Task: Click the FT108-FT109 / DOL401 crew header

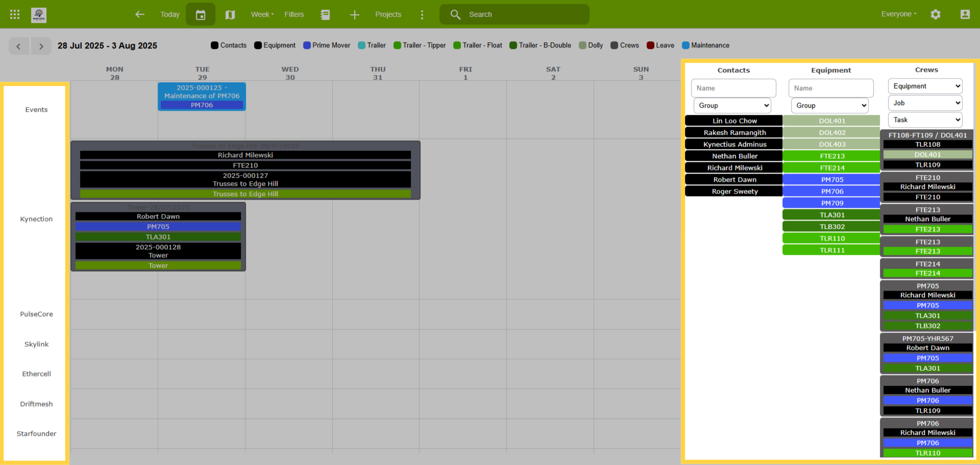Action: click(927, 135)
